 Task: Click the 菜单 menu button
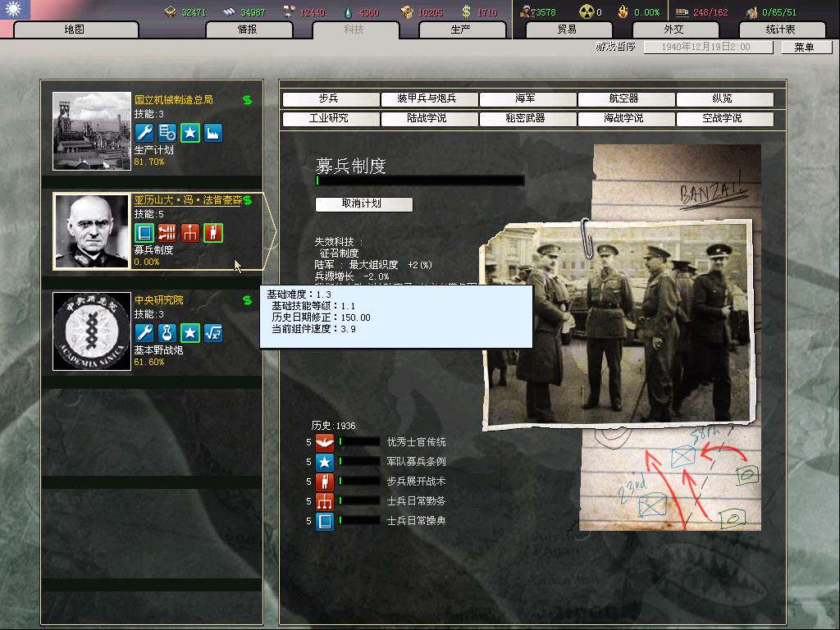click(806, 47)
